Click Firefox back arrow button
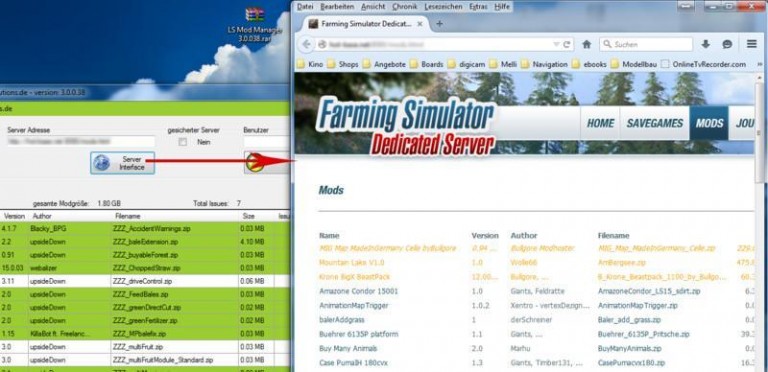The height and width of the screenshot is (372, 768). tap(307, 44)
